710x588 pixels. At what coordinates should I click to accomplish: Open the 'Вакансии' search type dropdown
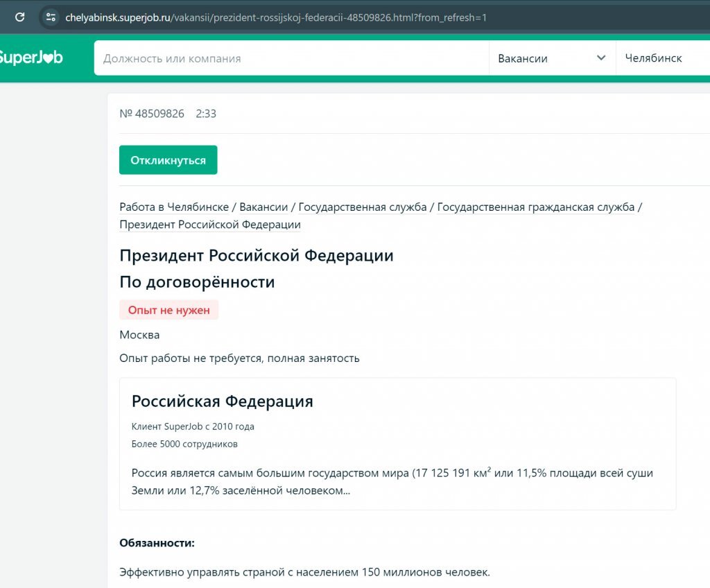click(552, 58)
